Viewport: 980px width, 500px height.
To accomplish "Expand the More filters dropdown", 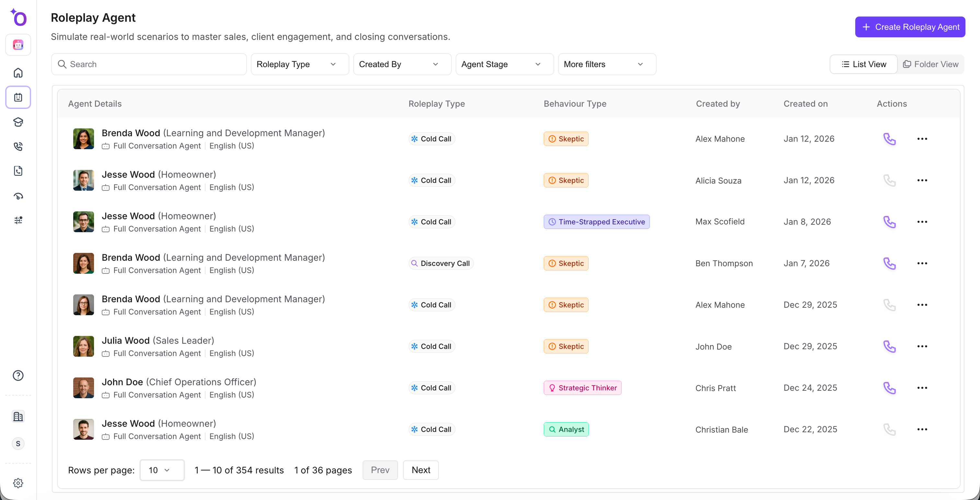I will [x=606, y=64].
